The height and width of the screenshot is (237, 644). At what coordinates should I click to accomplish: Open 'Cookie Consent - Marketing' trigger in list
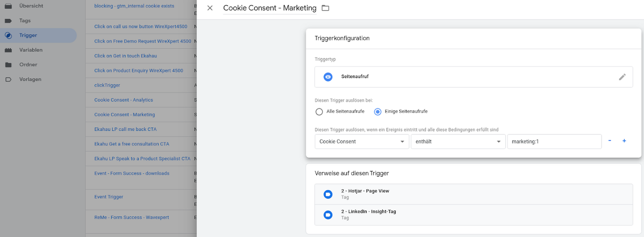[125, 115]
